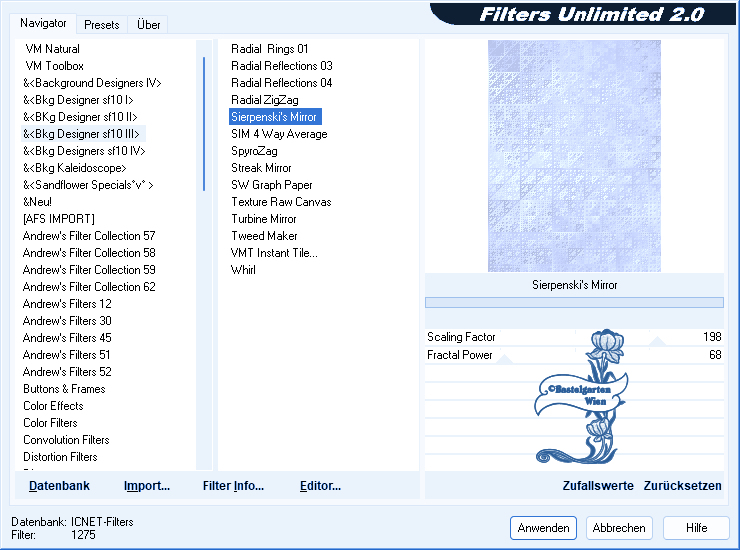Click Zufallswerte to randomize values
This screenshot has width=740, height=550.
tap(598, 486)
